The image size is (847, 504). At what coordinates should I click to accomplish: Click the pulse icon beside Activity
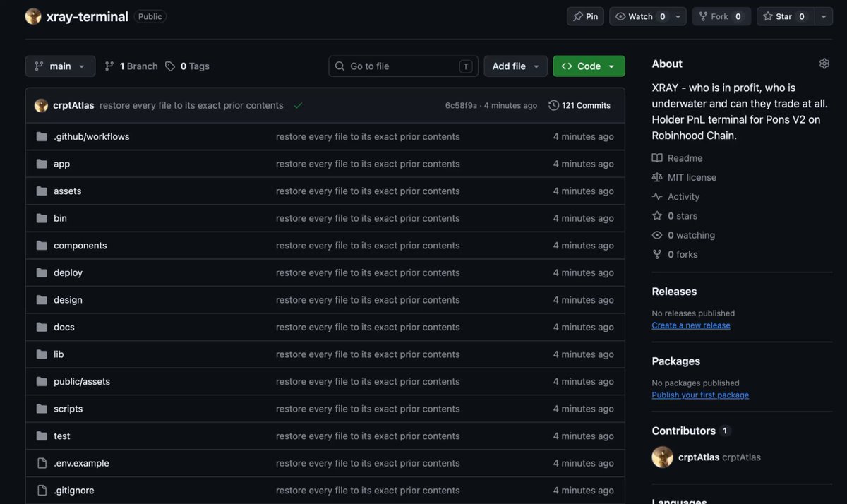pyautogui.click(x=657, y=196)
